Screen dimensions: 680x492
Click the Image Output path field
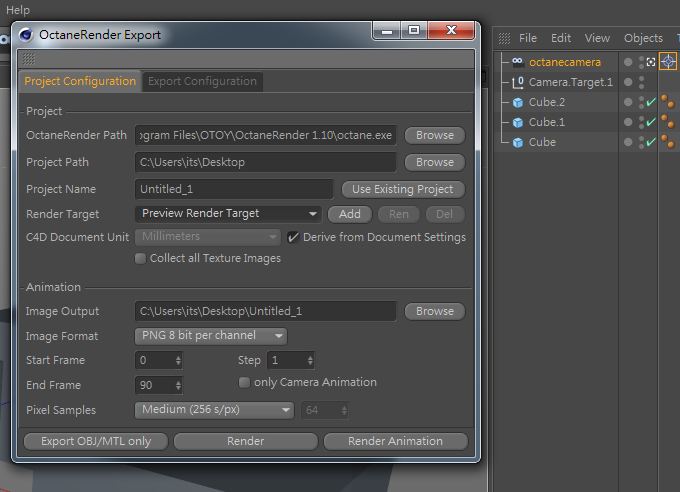pyautogui.click(x=266, y=311)
